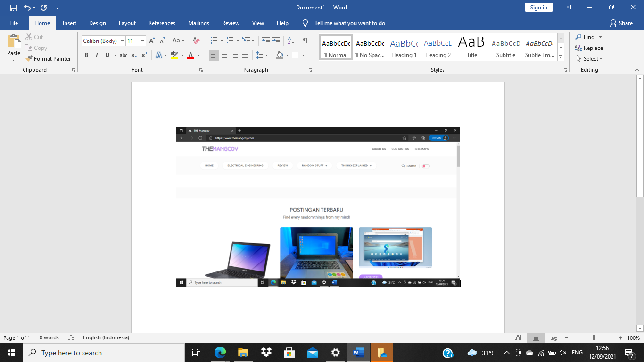Image resolution: width=644 pixels, height=362 pixels.
Task: Enable strikethrough formatting
Action: (x=123, y=55)
